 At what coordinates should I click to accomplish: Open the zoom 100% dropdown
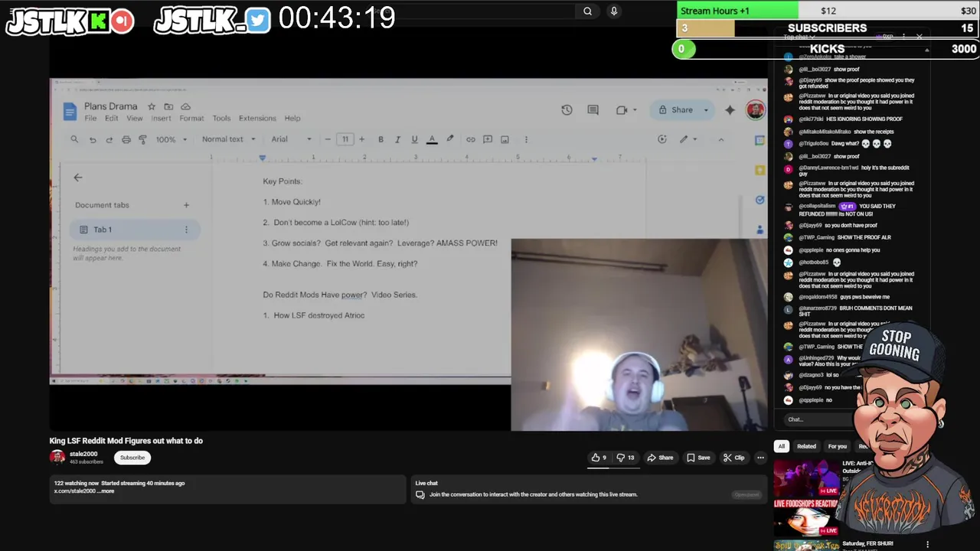point(171,139)
